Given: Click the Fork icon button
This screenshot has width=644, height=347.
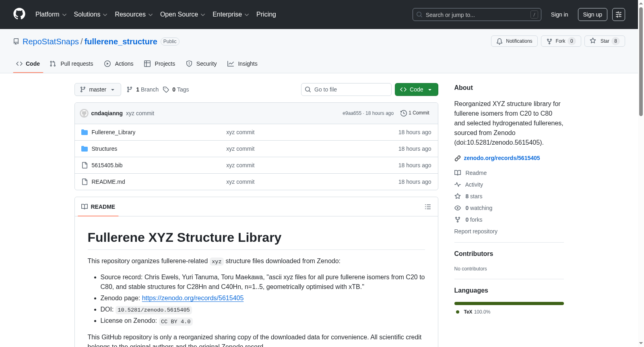Looking at the screenshot, I should point(549,41).
